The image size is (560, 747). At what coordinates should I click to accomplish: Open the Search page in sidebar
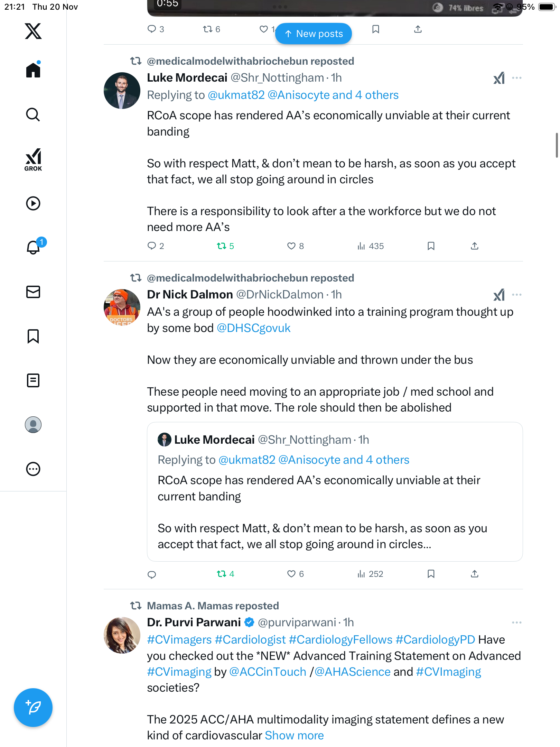(33, 114)
